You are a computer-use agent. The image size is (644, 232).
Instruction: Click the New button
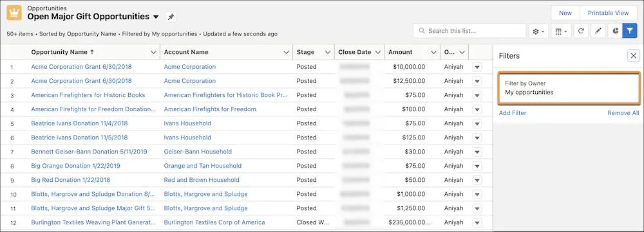click(565, 13)
